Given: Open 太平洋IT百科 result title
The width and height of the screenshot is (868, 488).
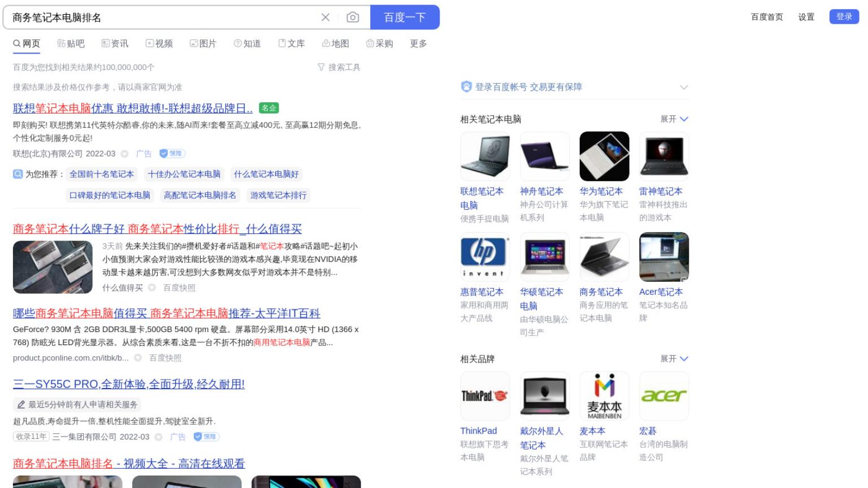Looking at the screenshot, I should point(167,313).
